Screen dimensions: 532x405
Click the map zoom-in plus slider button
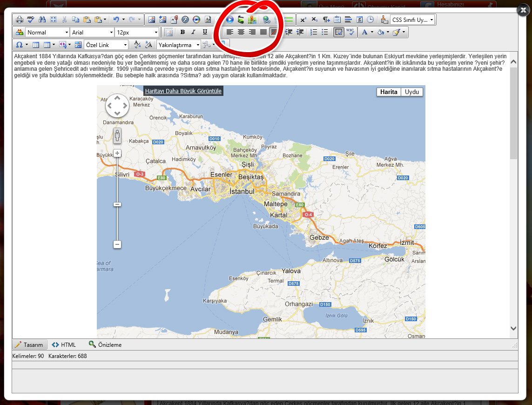click(117, 153)
